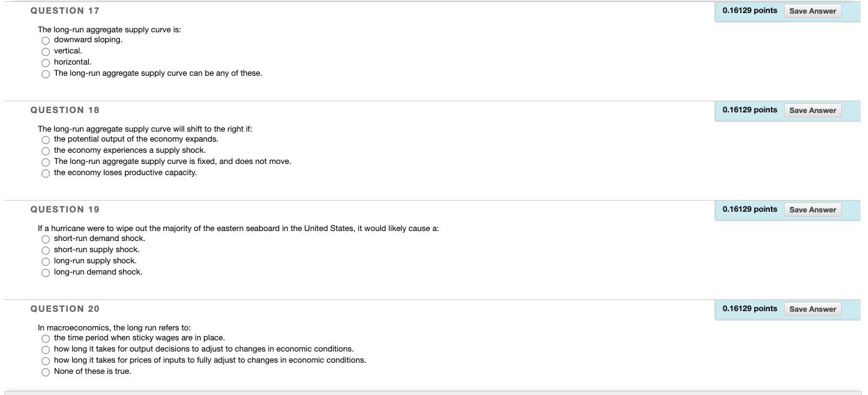This screenshot has height=395, width=868.
Task: Select 'prices of inputs to fully adjust' option
Action: pos(45,361)
